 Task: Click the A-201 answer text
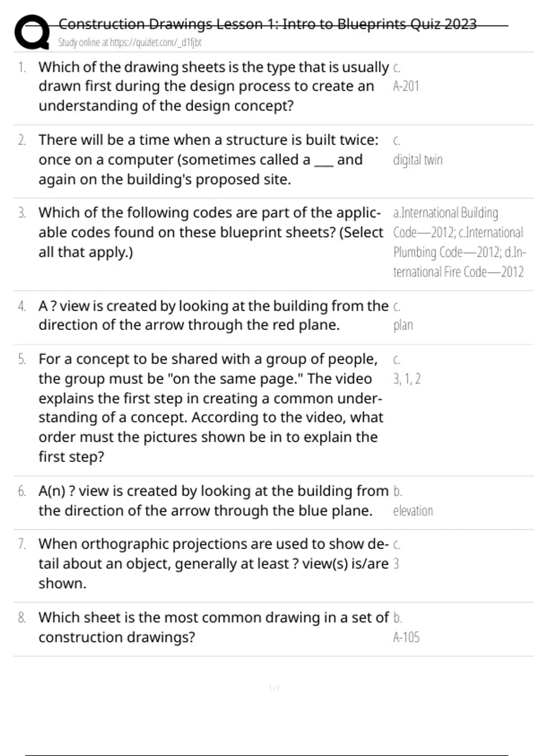coord(406,86)
